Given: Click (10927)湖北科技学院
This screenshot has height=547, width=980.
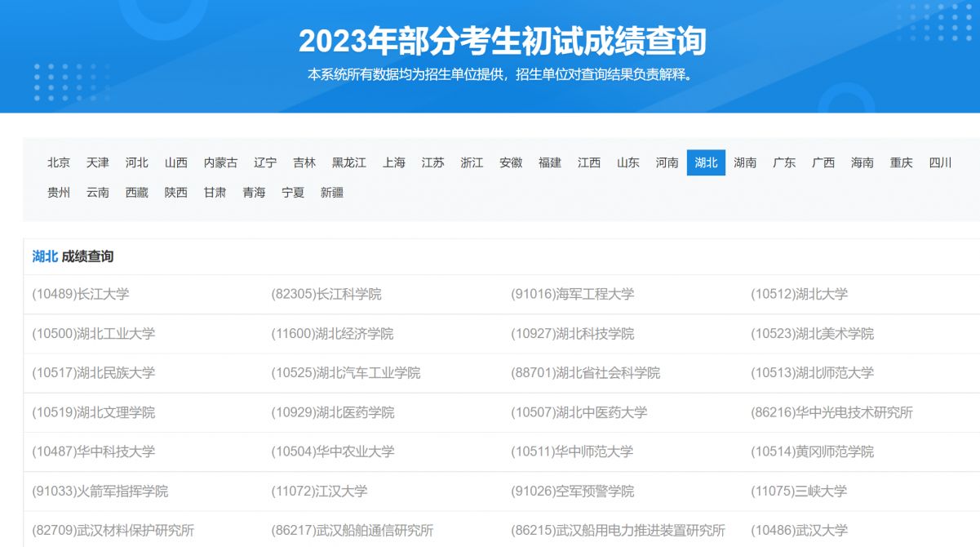Looking at the screenshot, I should coord(573,334).
